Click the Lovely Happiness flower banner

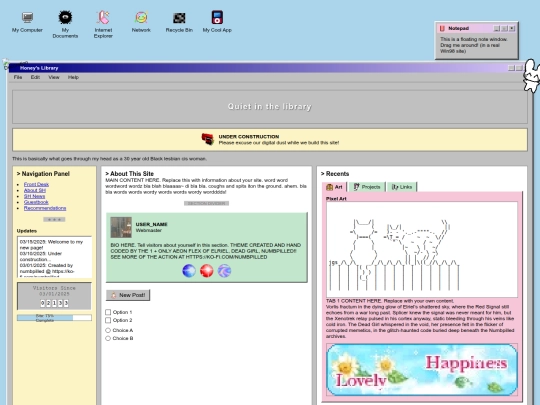[x=422, y=370]
